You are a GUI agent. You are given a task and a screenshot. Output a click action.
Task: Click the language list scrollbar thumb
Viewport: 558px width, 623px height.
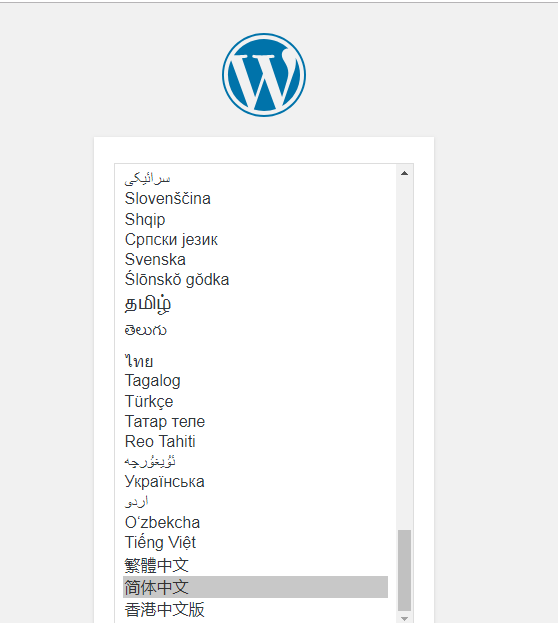point(404,570)
